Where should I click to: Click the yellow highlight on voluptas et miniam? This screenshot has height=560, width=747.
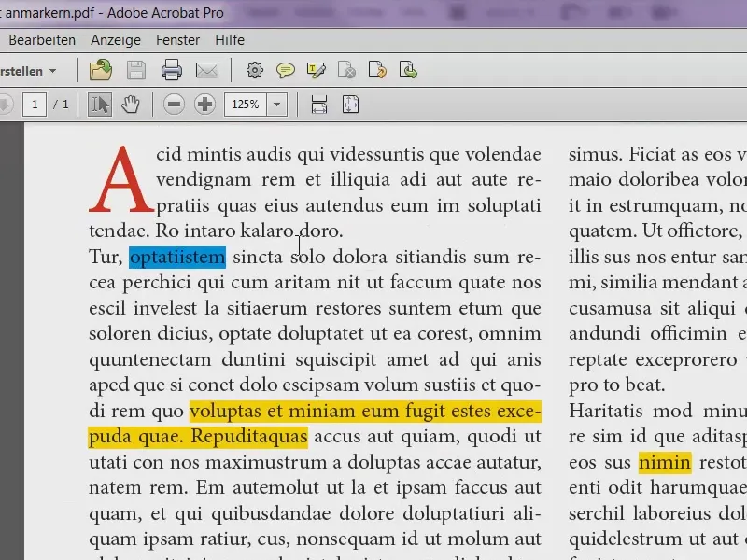365,411
